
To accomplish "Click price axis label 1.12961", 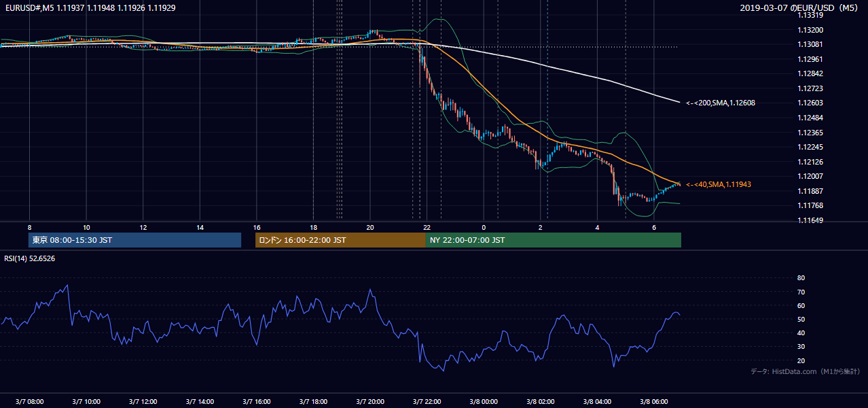I will tap(811, 59).
